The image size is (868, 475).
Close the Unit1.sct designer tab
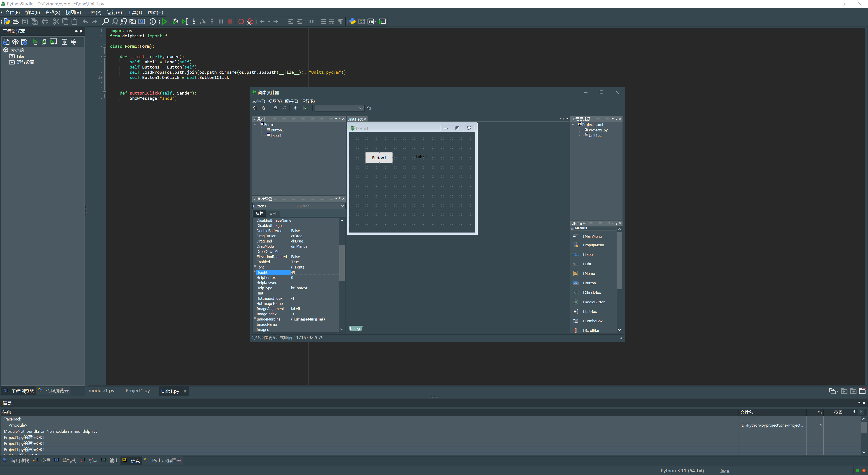click(x=365, y=119)
